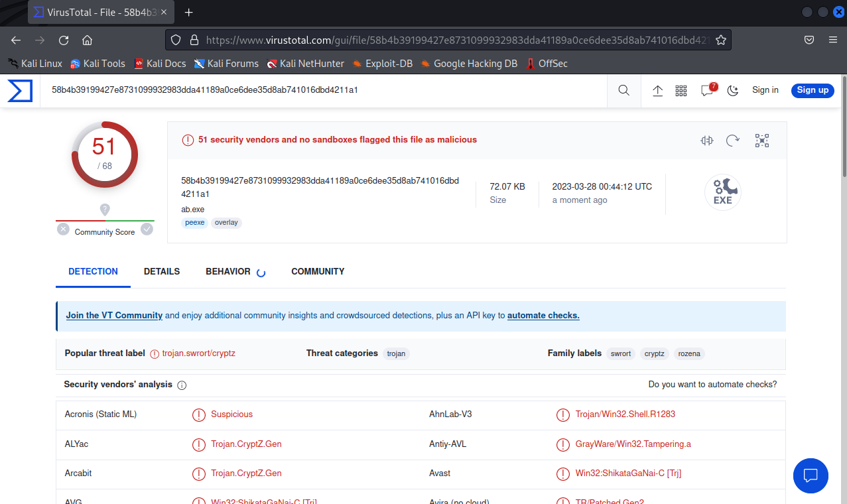The height and width of the screenshot is (504, 847).
Task: Click the Join the VT Community link
Action: (114, 316)
